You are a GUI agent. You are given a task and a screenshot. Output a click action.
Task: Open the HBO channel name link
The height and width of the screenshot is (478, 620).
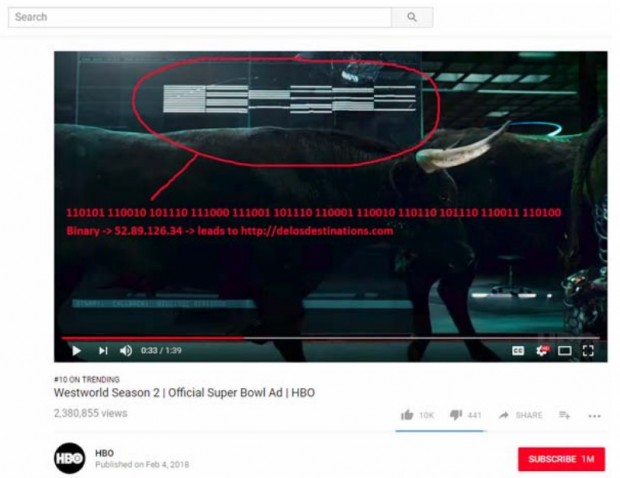[104, 453]
